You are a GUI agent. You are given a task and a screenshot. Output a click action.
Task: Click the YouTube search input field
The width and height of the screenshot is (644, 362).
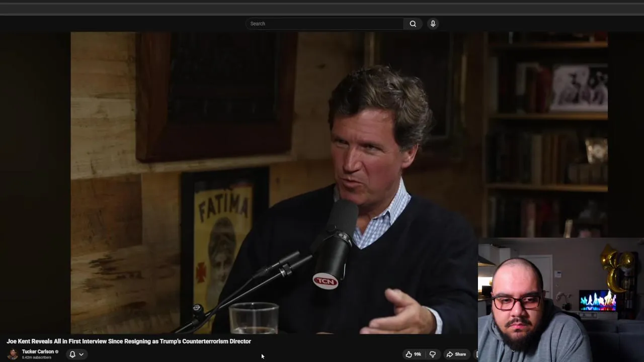click(325, 24)
